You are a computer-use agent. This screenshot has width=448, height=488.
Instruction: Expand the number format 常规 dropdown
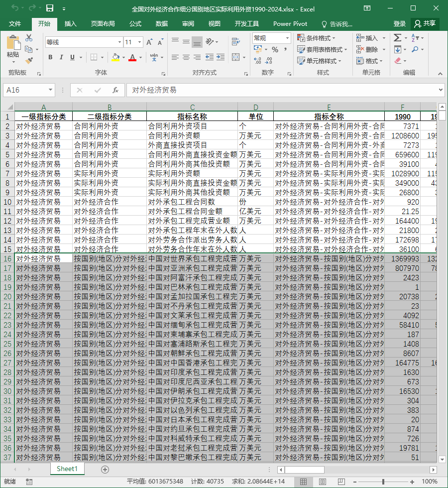pos(288,38)
